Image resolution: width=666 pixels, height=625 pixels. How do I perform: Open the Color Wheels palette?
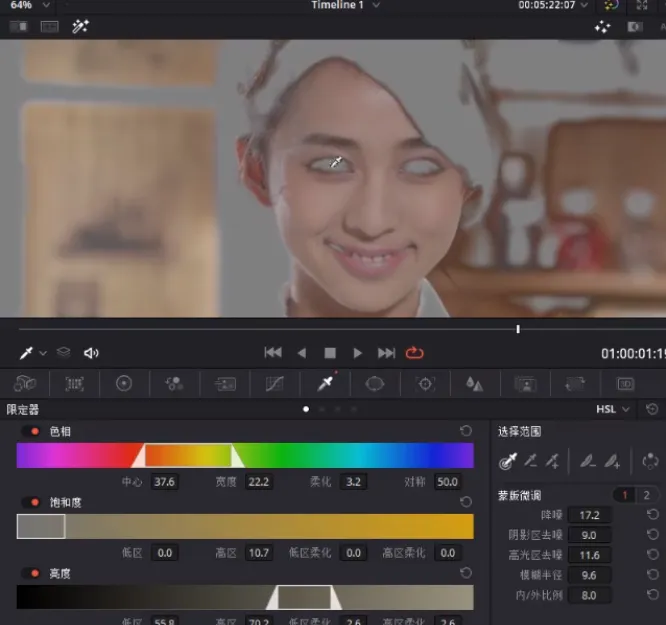point(124,384)
